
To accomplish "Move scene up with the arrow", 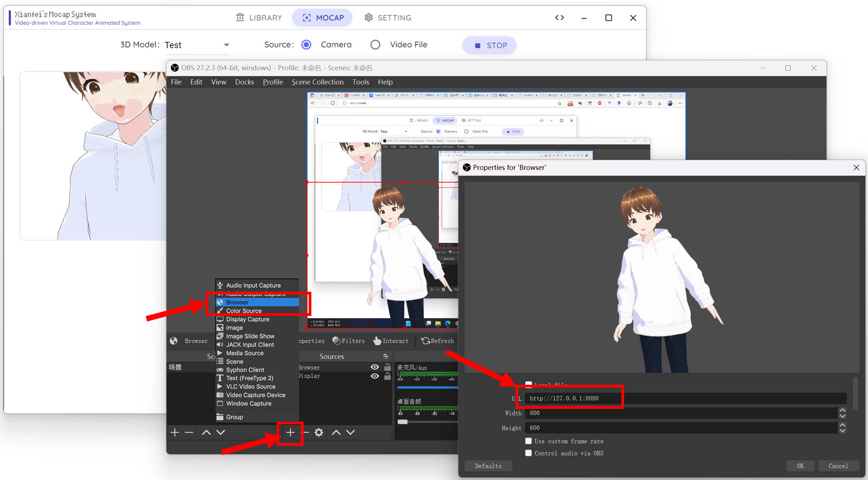I will [206, 432].
